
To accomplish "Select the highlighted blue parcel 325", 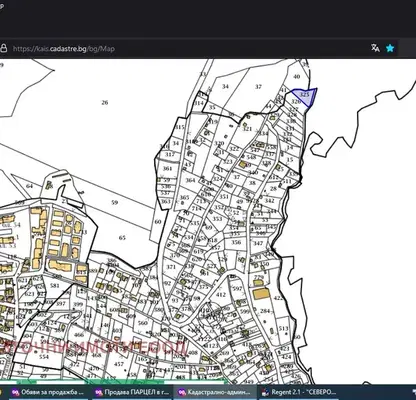I will pos(304,96).
